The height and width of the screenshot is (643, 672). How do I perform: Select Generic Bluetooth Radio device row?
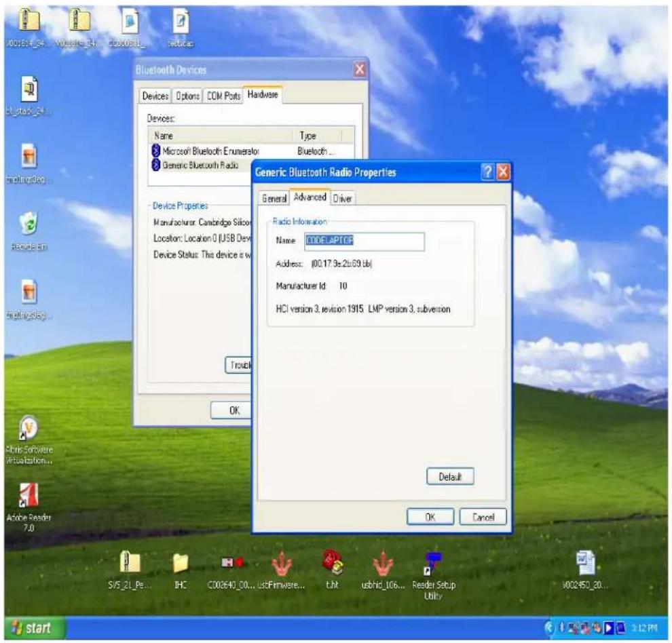tap(200, 165)
